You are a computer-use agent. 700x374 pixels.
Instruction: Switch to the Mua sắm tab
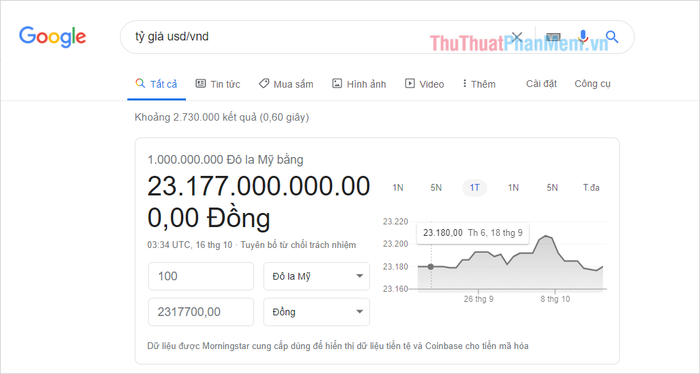tap(286, 84)
